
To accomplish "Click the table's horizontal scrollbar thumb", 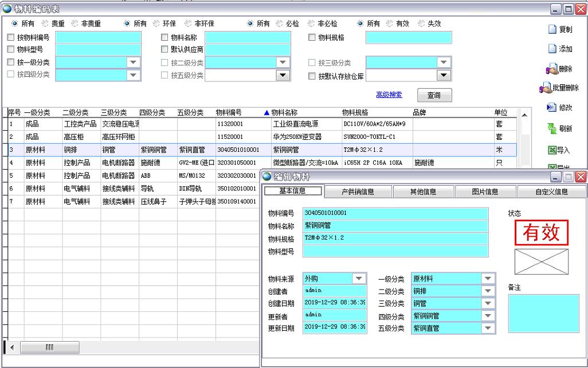I will tap(49, 347).
